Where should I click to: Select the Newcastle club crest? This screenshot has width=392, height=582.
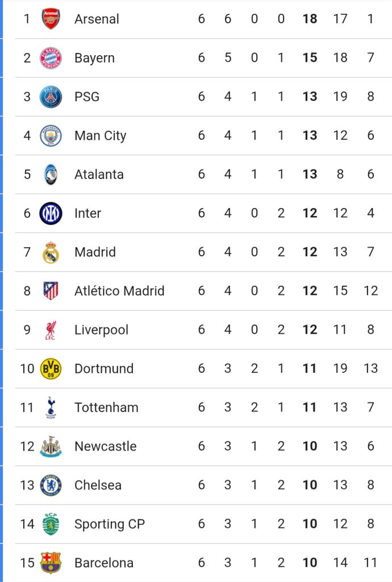51,446
